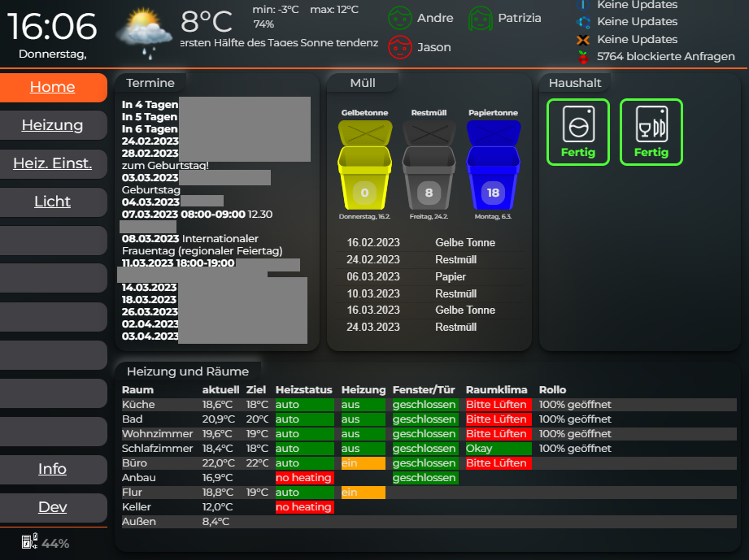Viewport: 749px width, 560px height.
Task: Click the orange X update status icon
Action: pos(583,40)
